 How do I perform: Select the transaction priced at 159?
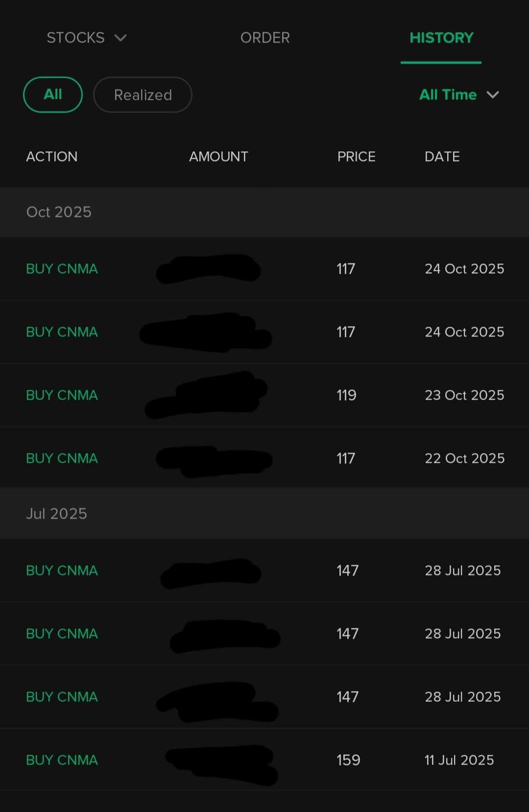coord(348,760)
